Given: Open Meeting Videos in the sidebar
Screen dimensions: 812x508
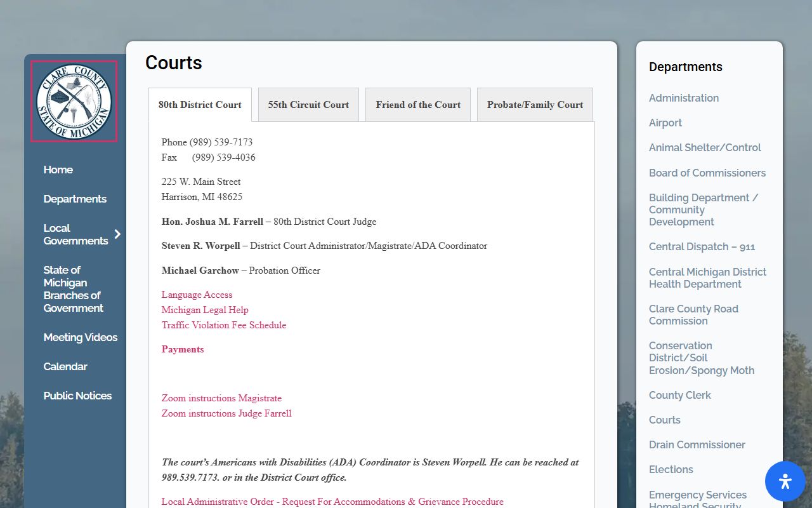Looking at the screenshot, I should coord(81,337).
